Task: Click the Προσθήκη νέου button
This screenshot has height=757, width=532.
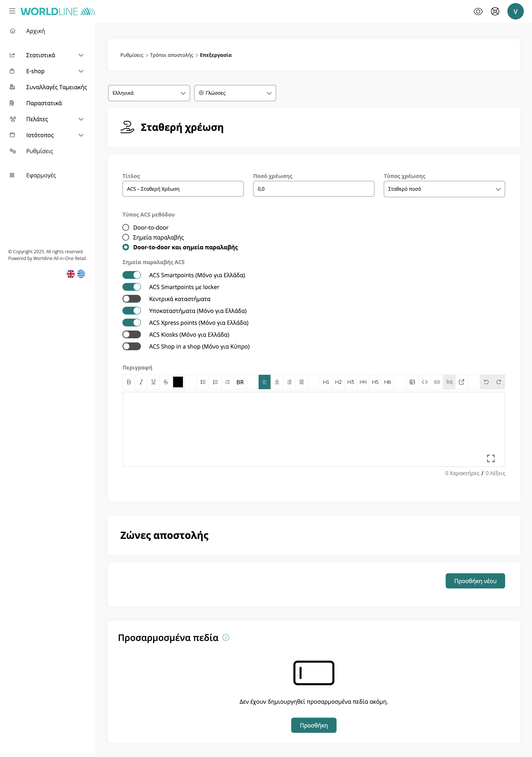Action: tap(475, 581)
